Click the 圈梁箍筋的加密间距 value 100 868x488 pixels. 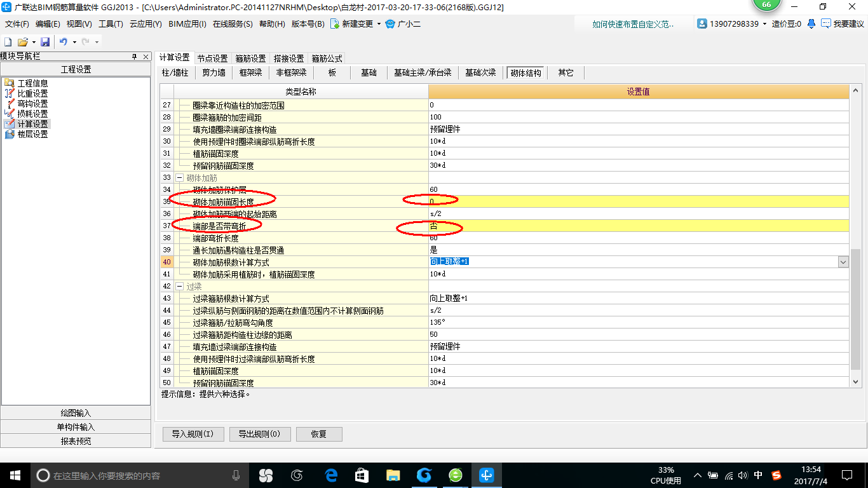(436, 117)
